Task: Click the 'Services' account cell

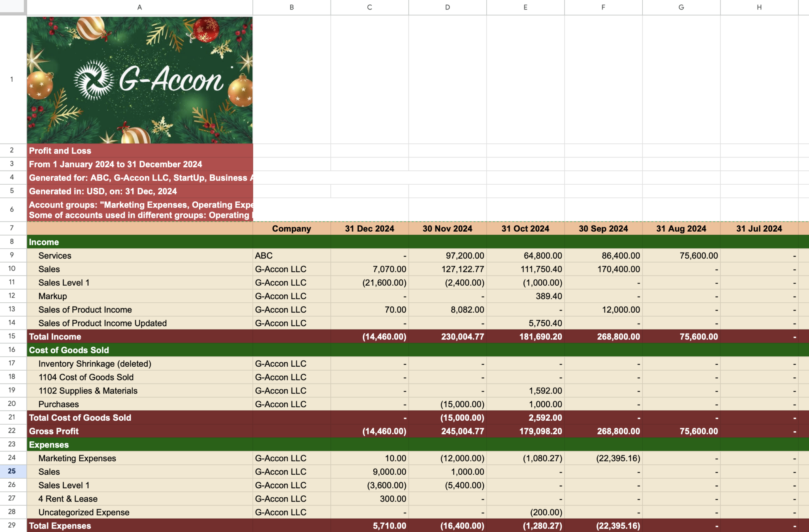Action: (x=140, y=255)
